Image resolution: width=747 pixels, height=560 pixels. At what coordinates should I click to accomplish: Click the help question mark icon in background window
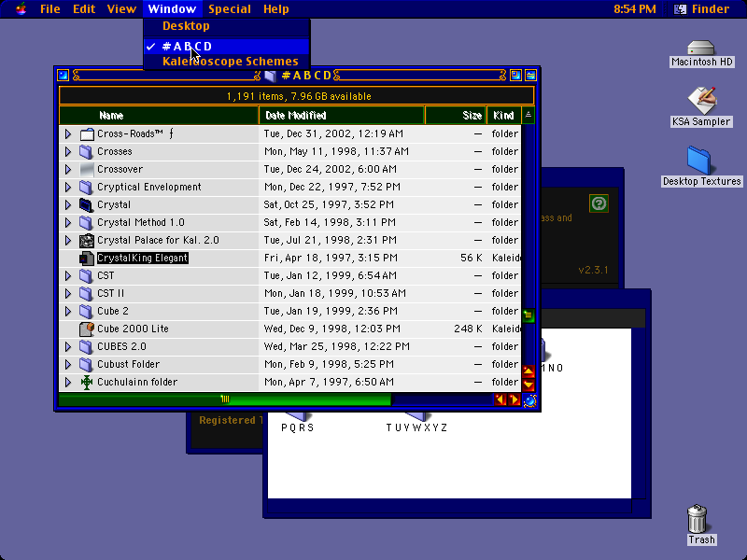tap(599, 203)
